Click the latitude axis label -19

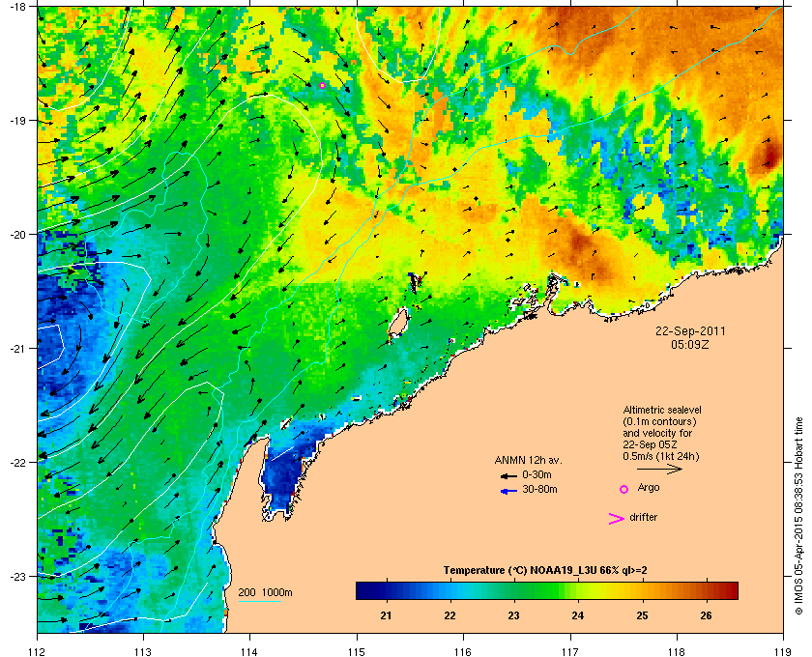17,120
